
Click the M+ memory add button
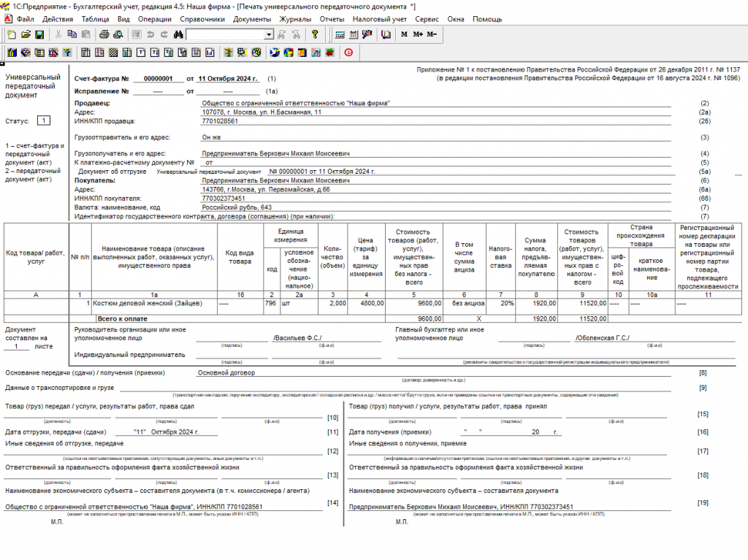pos(418,34)
